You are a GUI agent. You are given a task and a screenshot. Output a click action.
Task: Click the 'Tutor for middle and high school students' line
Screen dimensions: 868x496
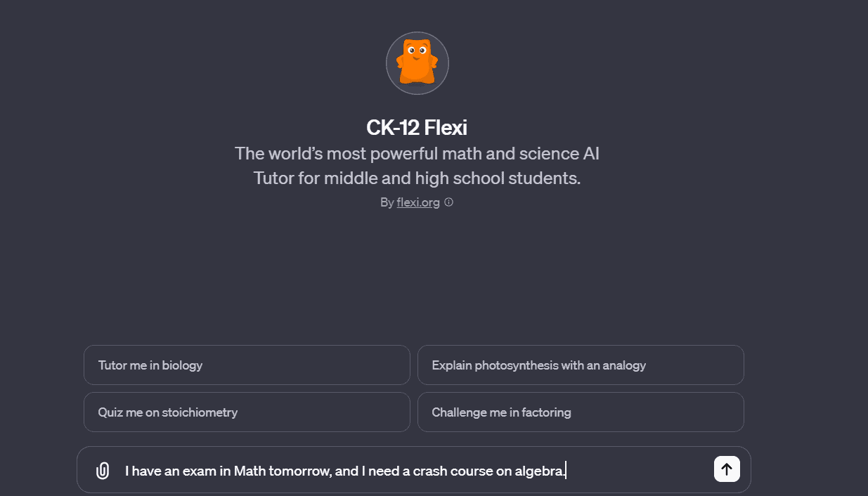pos(417,178)
